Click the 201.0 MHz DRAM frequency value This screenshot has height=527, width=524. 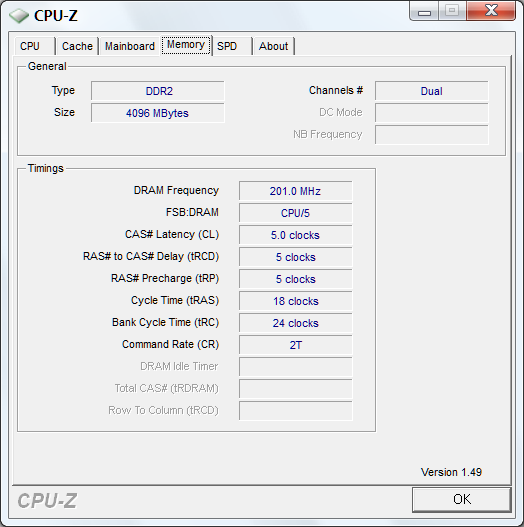tap(295, 191)
